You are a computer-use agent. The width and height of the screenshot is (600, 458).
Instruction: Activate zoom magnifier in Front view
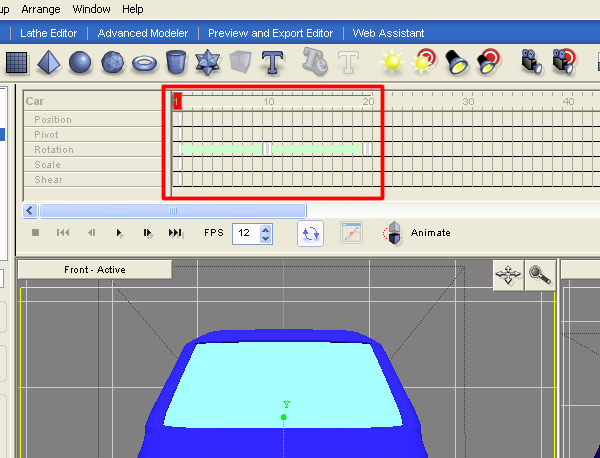[x=540, y=275]
